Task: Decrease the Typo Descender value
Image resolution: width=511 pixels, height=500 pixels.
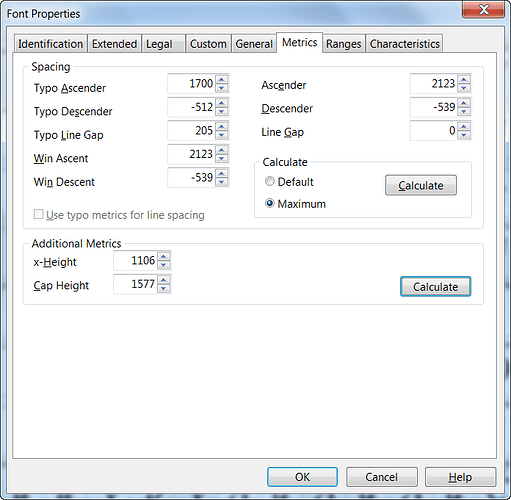Action: [x=222, y=112]
